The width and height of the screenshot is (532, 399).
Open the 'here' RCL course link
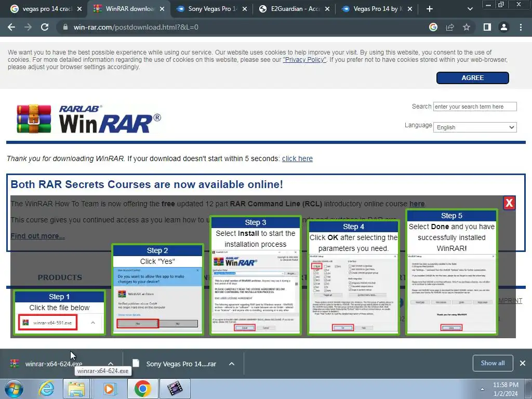[x=417, y=204]
